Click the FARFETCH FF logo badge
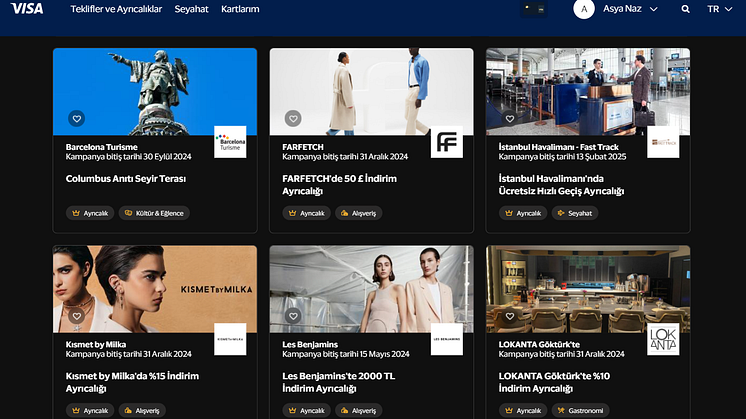746x419 pixels. [x=447, y=142]
